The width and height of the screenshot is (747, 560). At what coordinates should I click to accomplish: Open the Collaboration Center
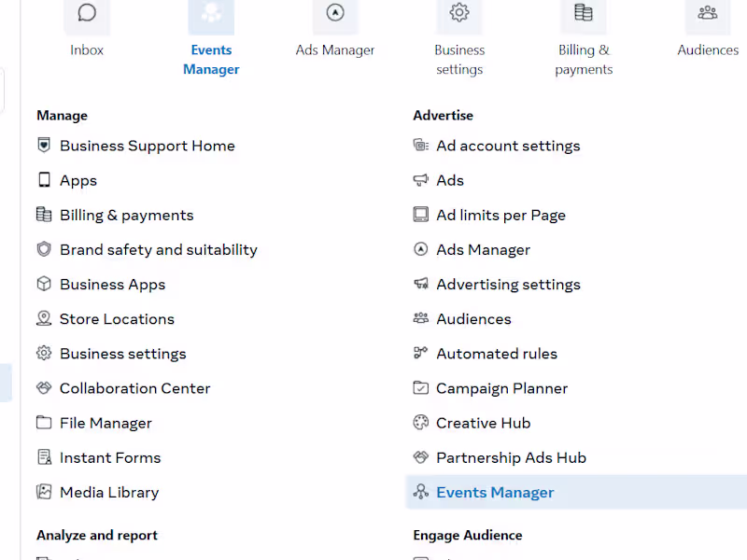pos(134,388)
